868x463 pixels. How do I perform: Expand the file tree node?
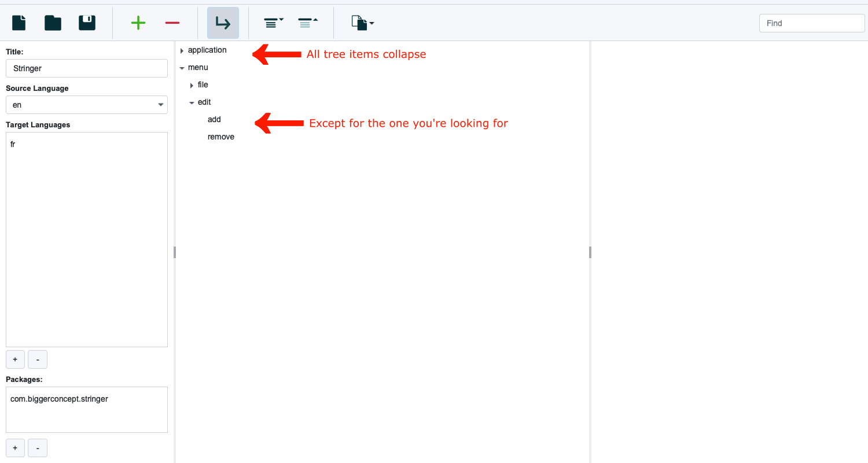pos(192,85)
